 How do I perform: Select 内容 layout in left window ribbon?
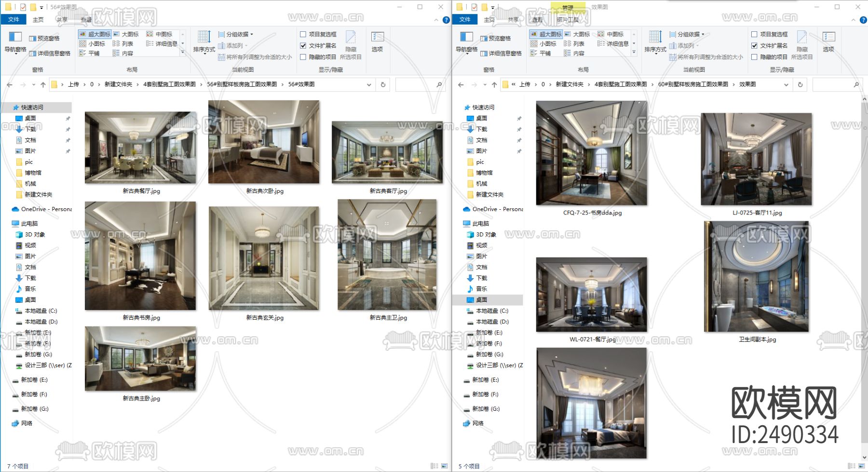coord(123,54)
